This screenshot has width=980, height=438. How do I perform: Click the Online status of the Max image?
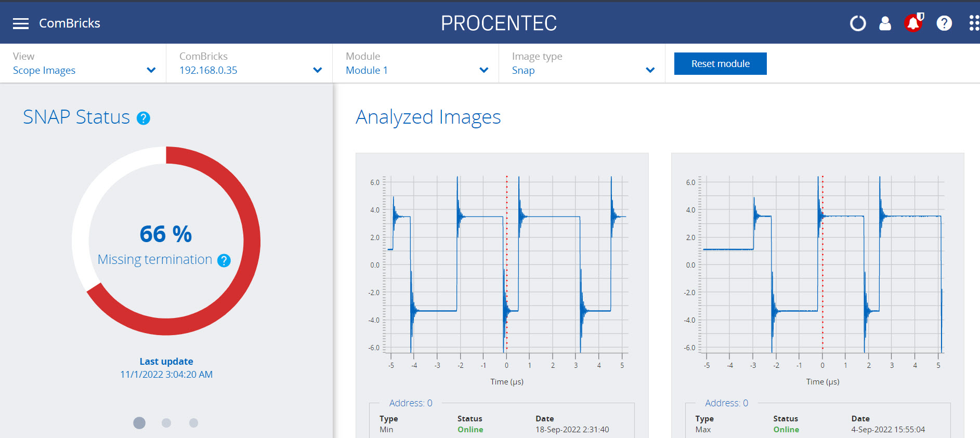pos(786,430)
